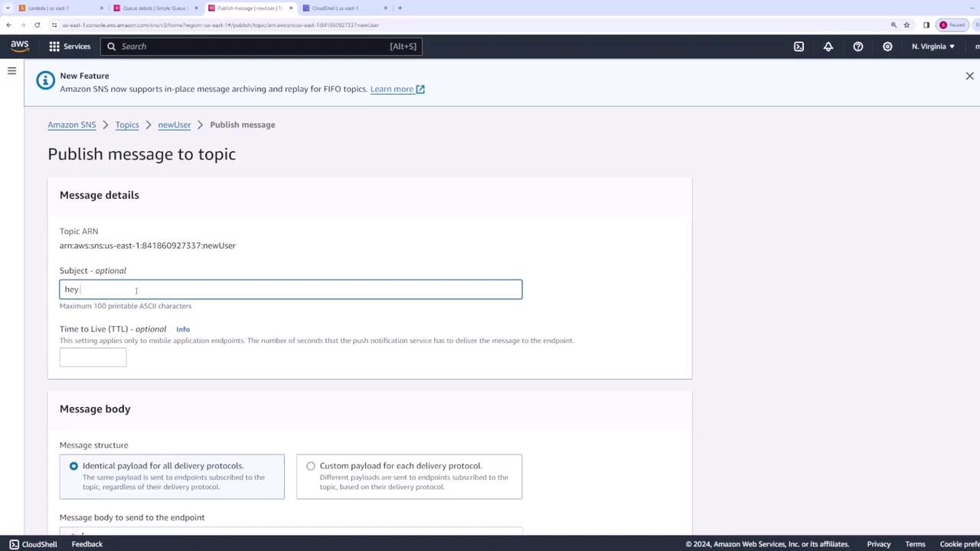Screen dimensions: 980x551
Task: Close the Publish message browser tab
Action: coord(291,8)
